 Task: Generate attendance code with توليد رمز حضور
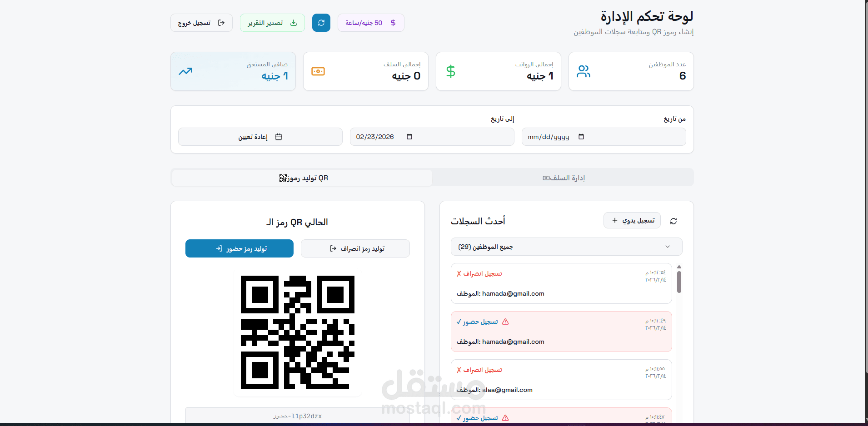[239, 248]
